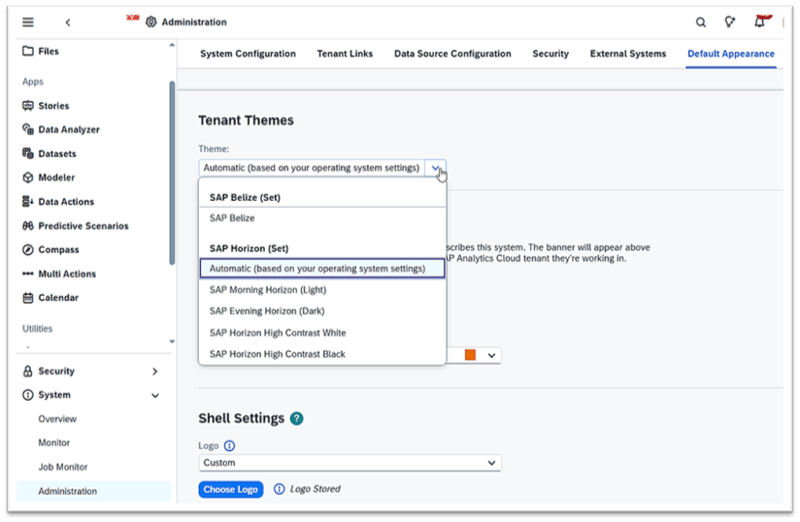Screen dimensions: 800x522
Task: Collapse the System sidebar section
Action: pos(155,395)
